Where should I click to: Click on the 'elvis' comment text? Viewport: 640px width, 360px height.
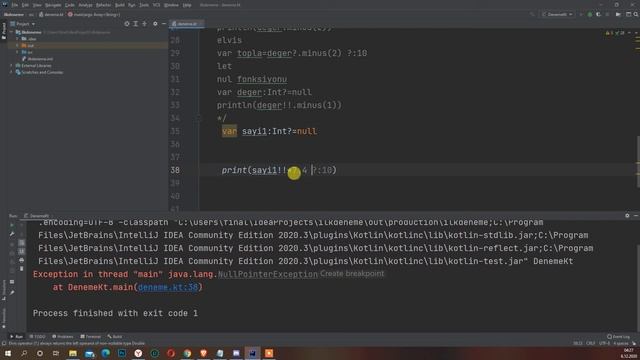pos(229,40)
